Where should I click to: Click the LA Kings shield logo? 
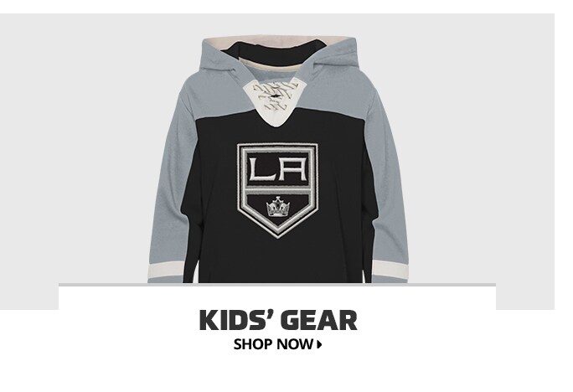[277, 190]
